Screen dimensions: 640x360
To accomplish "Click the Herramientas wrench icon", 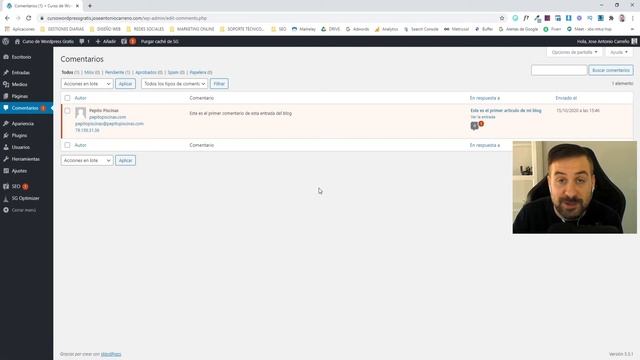I will (6, 159).
